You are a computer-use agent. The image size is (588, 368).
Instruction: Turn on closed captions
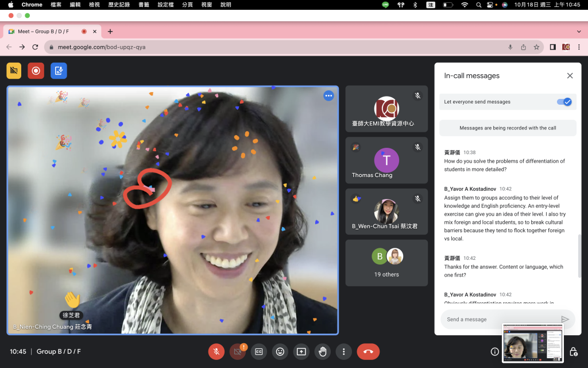tap(258, 351)
